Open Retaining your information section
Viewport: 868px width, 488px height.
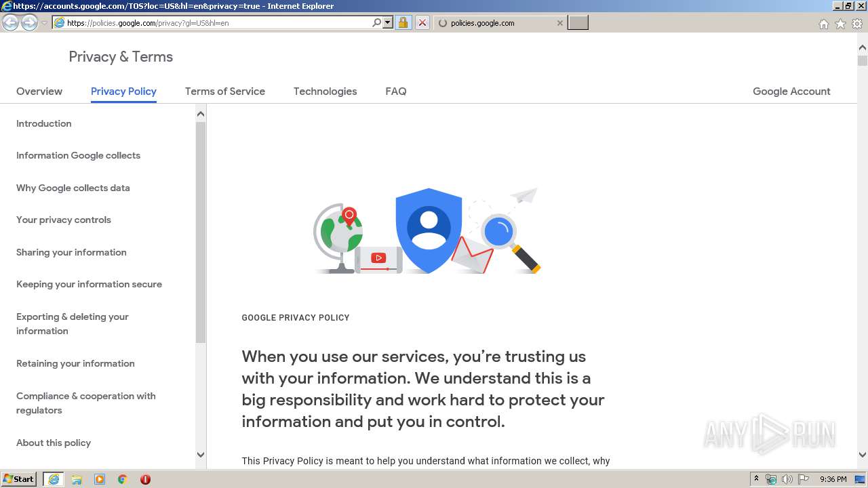75,363
